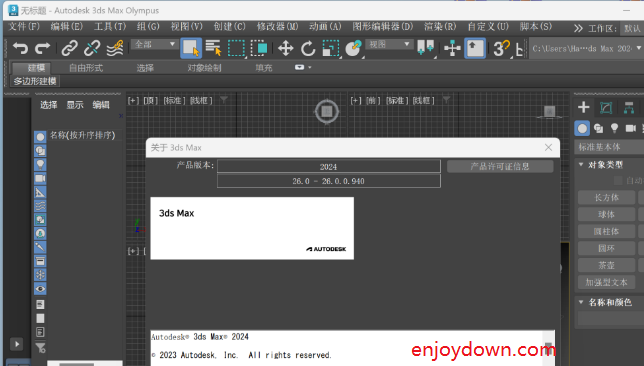Open the 显示 menu in scene explorer
This screenshot has width=644, height=366.
tap(75, 105)
